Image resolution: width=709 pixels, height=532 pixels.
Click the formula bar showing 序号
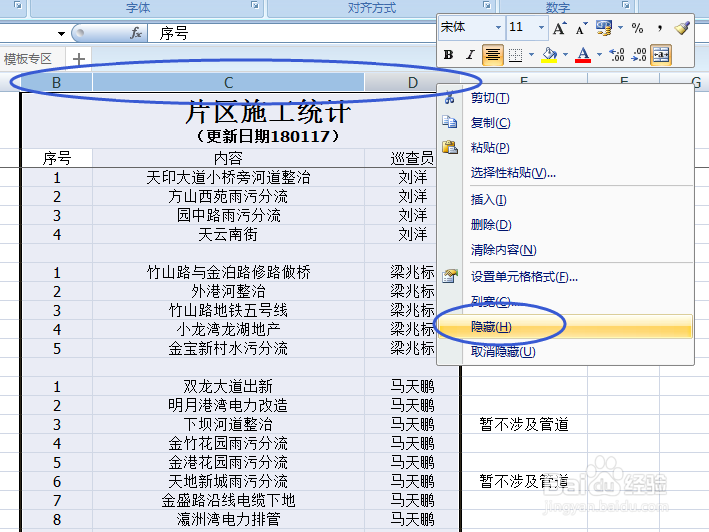click(x=294, y=33)
